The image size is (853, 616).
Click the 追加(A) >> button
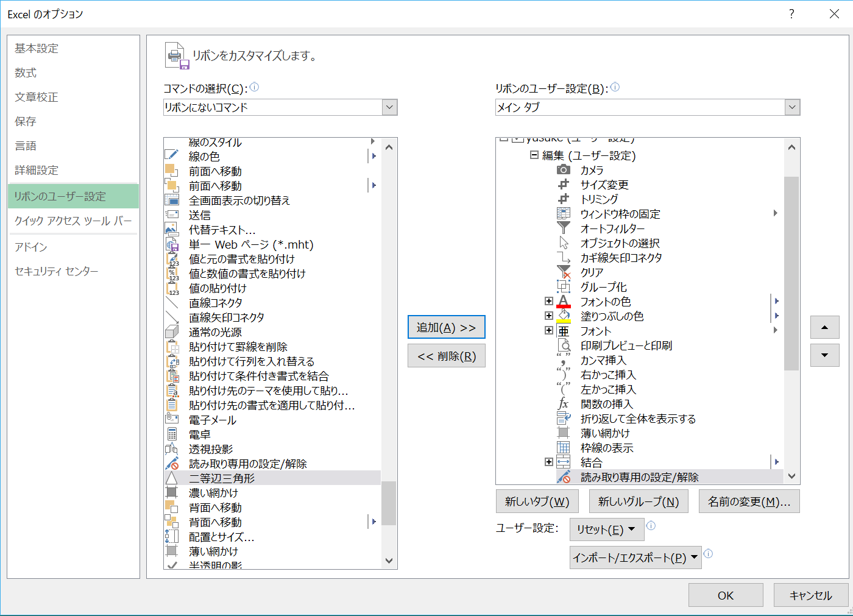coord(447,327)
